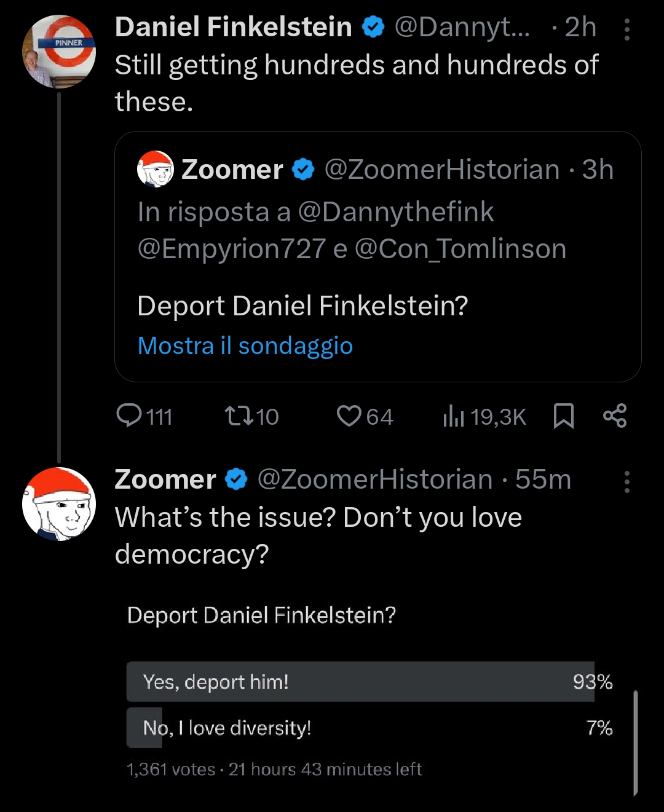This screenshot has width=664, height=812.
Task: Like Daniel Finkelstein's tweet with heart icon
Action: click(349, 416)
